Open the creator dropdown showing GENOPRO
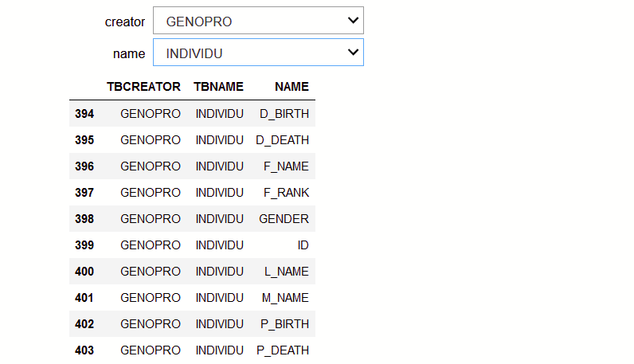The width and height of the screenshot is (634, 364). pyautogui.click(x=258, y=21)
